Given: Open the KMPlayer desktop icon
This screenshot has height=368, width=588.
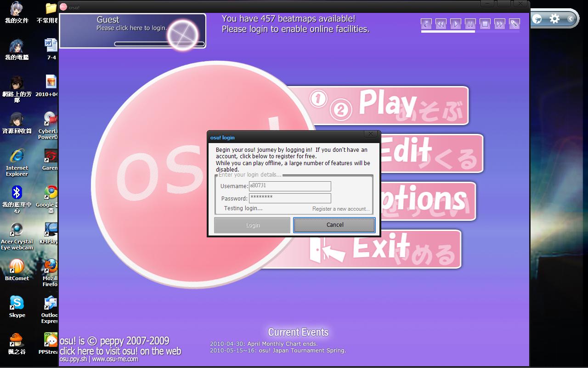Looking at the screenshot, I should [49, 233].
